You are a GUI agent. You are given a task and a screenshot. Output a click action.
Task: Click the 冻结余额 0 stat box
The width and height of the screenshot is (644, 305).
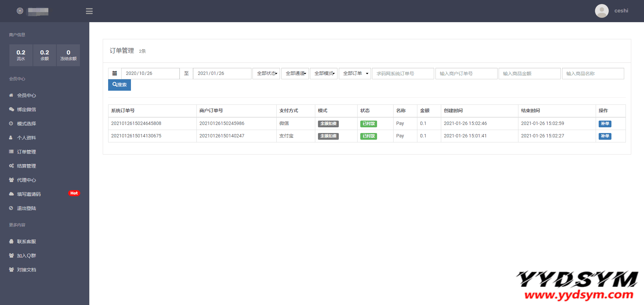tap(68, 55)
